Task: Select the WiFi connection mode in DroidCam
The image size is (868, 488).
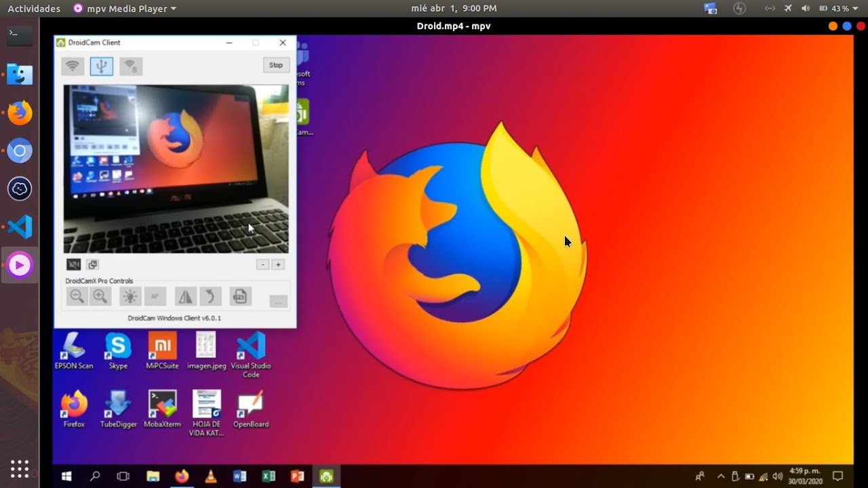Action: click(x=73, y=66)
